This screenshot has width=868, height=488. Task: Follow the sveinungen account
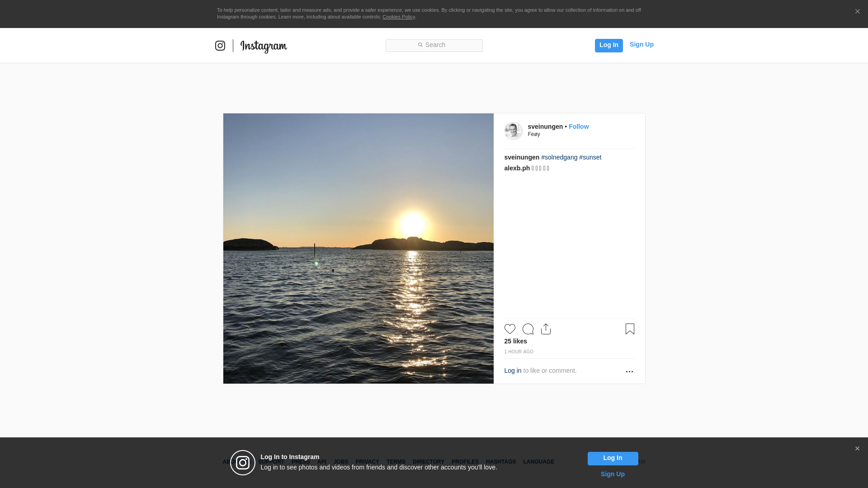point(578,127)
